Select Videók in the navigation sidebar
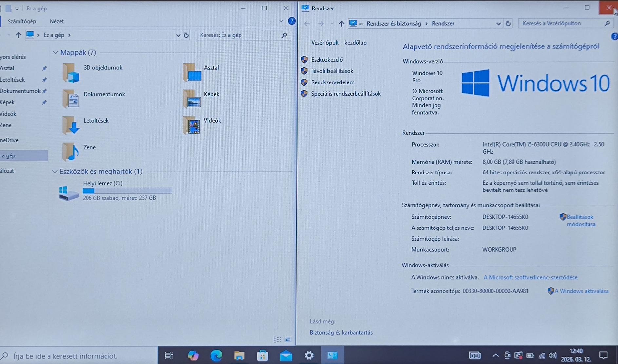Viewport: 618px width, 364px height. 8,114
